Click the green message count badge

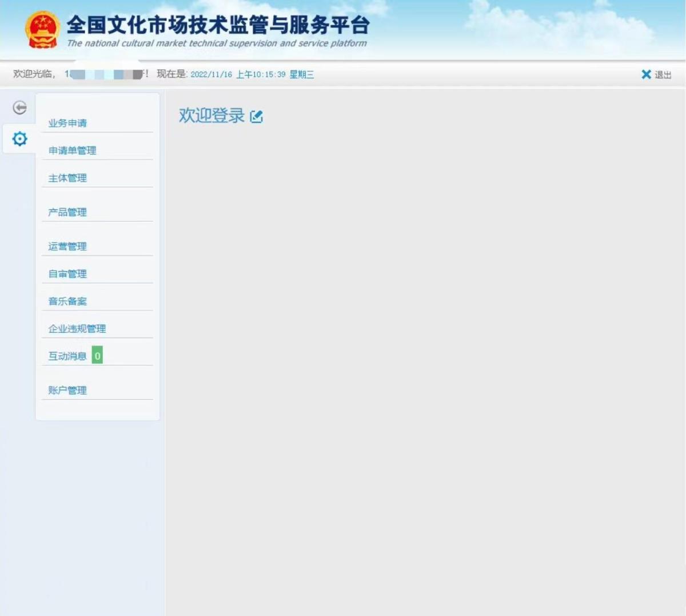97,356
